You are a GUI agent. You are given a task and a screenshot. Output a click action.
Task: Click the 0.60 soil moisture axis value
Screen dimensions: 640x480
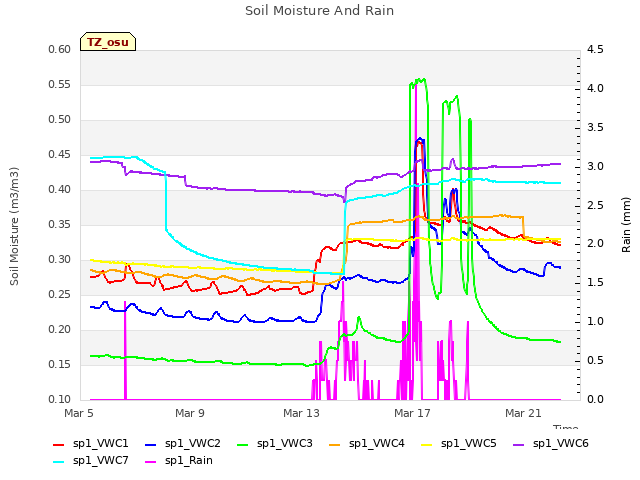tap(60, 49)
